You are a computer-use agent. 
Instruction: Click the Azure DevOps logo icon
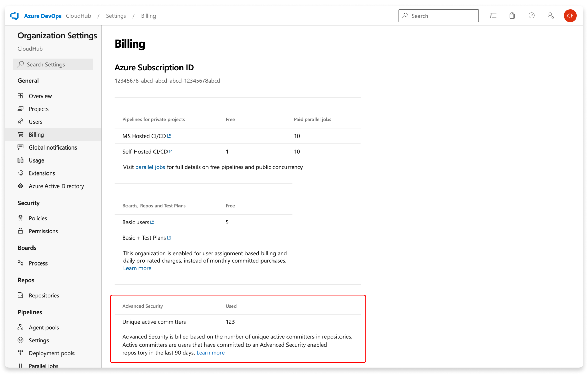coord(14,15)
